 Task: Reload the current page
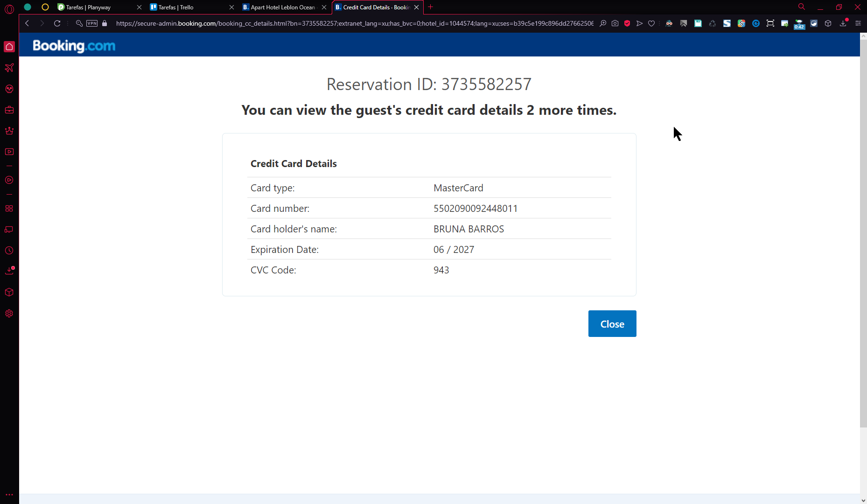pyautogui.click(x=57, y=23)
